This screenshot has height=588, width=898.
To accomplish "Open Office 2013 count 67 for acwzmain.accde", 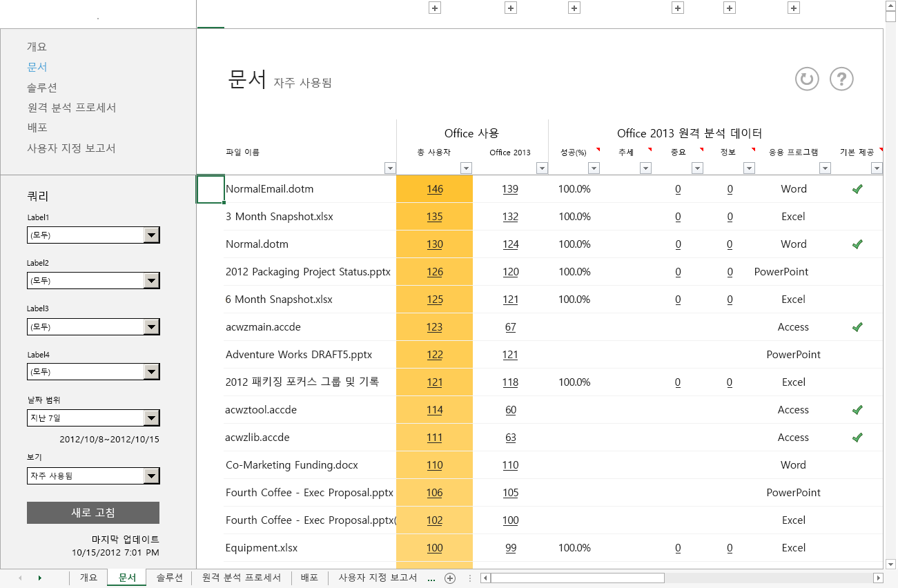I will pos(510,327).
